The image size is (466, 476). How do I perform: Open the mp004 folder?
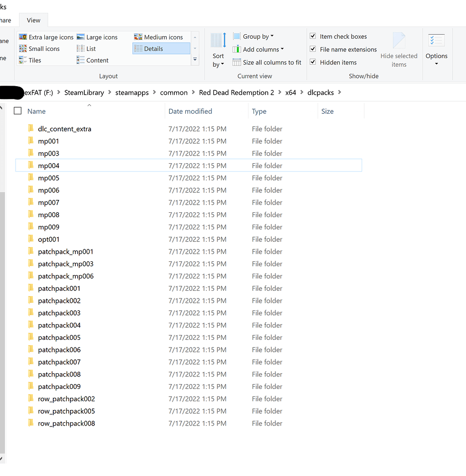49,165
